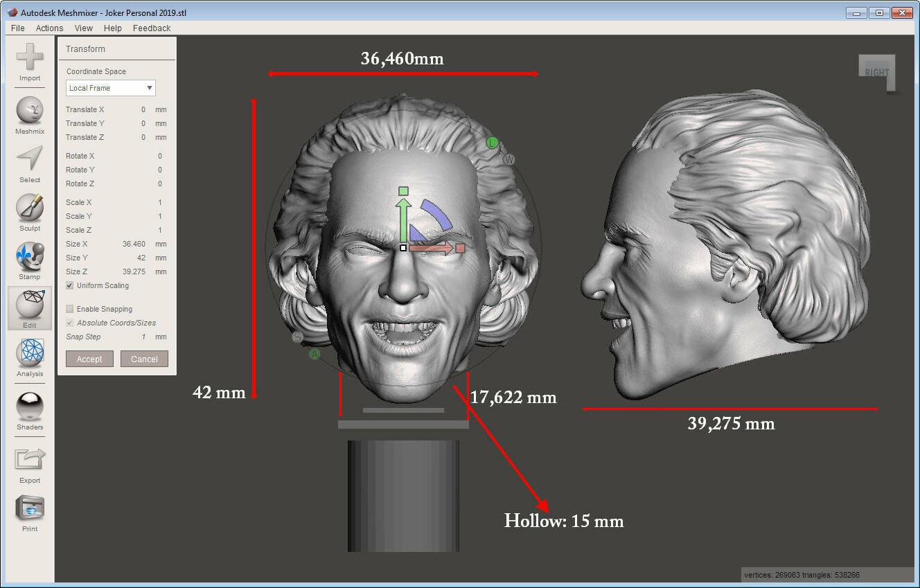This screenshot has height=588, width=920.
Task: Maximize the Meshmixer window
Action: pyautogui.click(x=879, y=12)
